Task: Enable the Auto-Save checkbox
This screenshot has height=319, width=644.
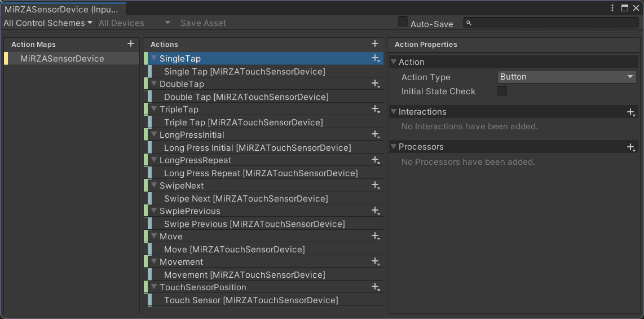Action: (x=403, y=22)
